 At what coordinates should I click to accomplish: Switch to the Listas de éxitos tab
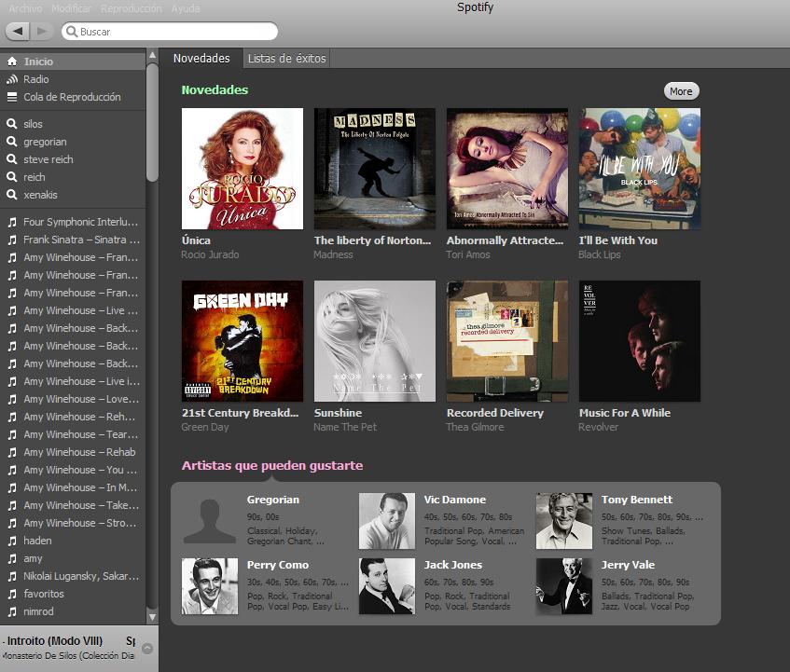coord(286,59)
